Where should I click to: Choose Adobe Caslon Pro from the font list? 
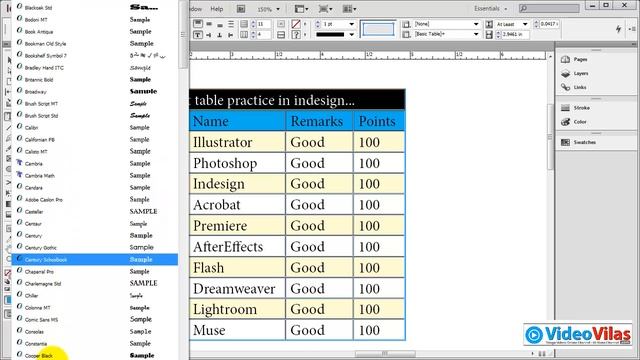tap(94, 200)
